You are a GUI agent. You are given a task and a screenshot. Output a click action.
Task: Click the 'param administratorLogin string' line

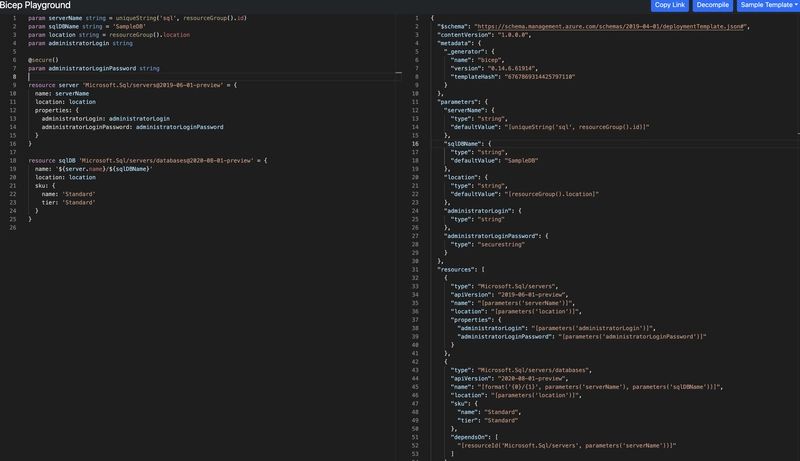pos(80,43)
